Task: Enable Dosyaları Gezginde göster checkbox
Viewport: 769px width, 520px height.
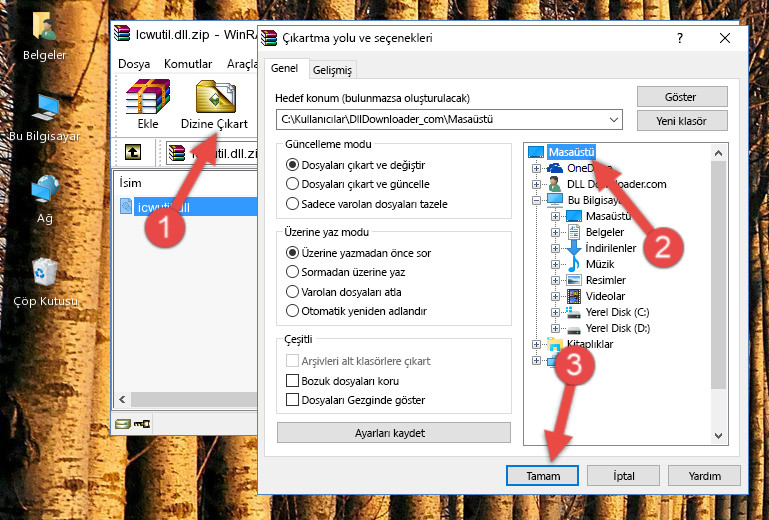Action: click(x=292, y=400)
